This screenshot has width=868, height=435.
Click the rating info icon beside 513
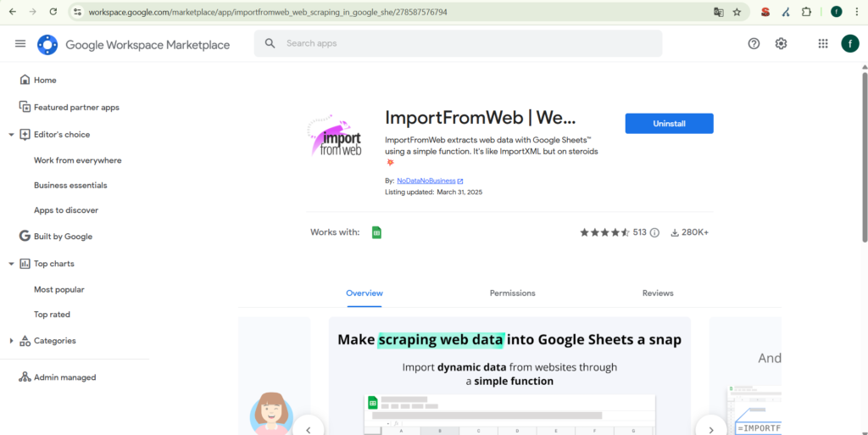tap(654, 232)
